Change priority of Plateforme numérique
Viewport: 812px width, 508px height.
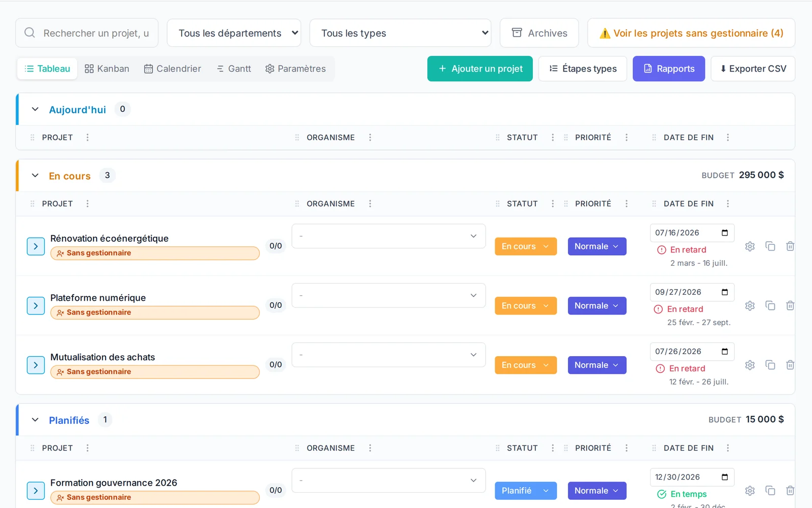597,306
